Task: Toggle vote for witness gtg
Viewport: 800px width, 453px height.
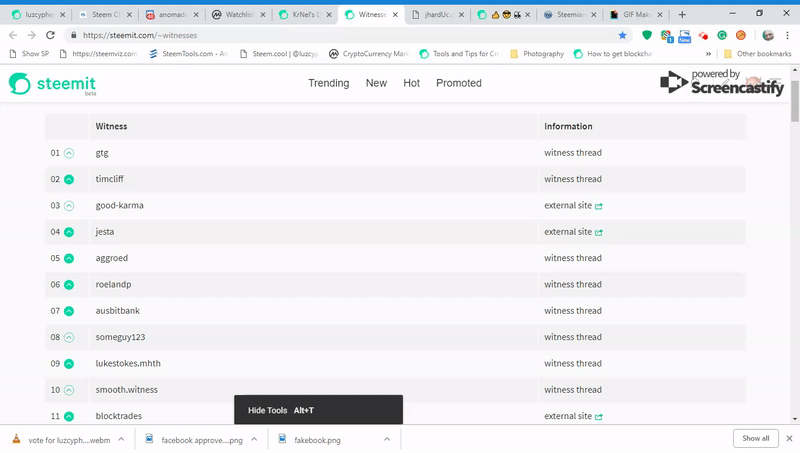Action: [69, 153]
